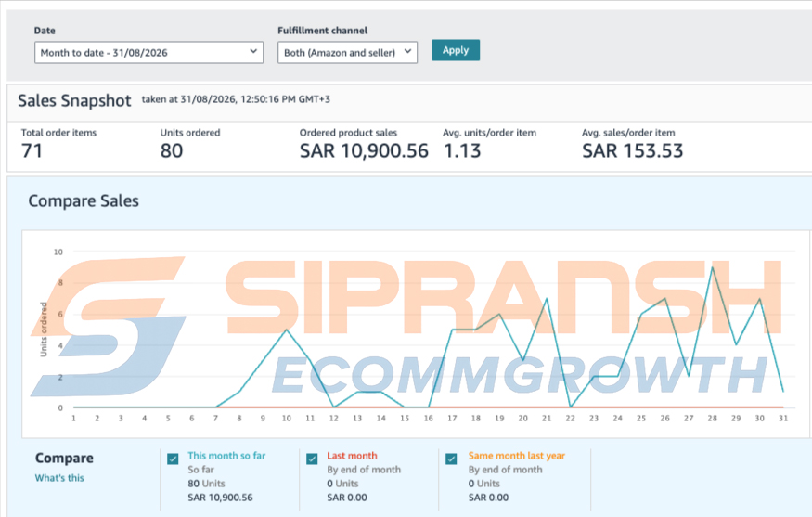Click the chevron arrow in Date selector

(253, 51)
